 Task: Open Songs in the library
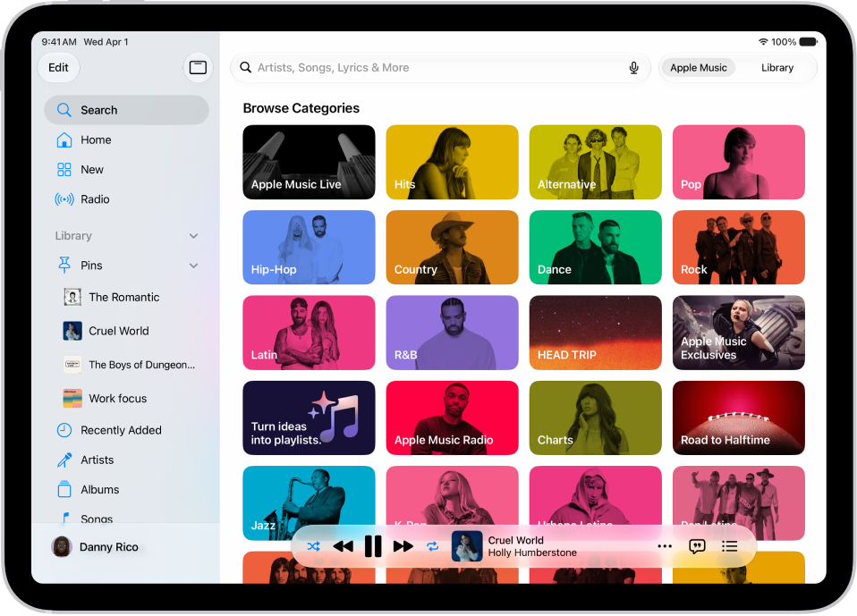126,518
